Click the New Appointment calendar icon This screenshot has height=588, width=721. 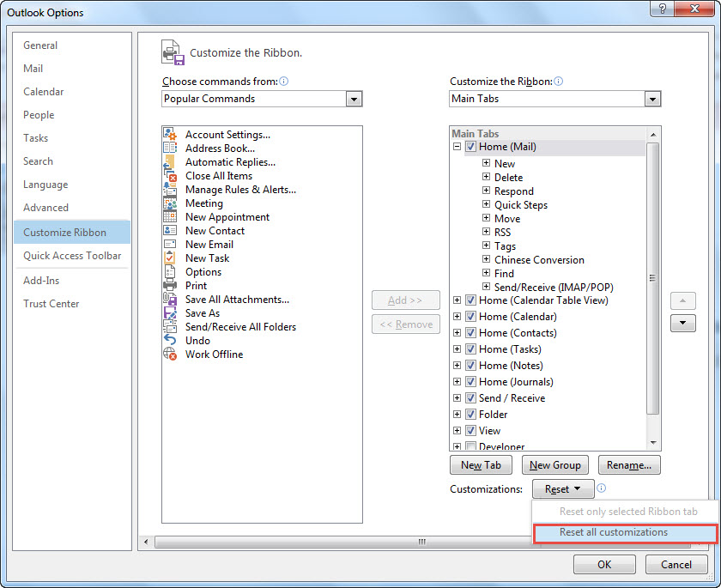pyautogui.click(x=170, y=216)
